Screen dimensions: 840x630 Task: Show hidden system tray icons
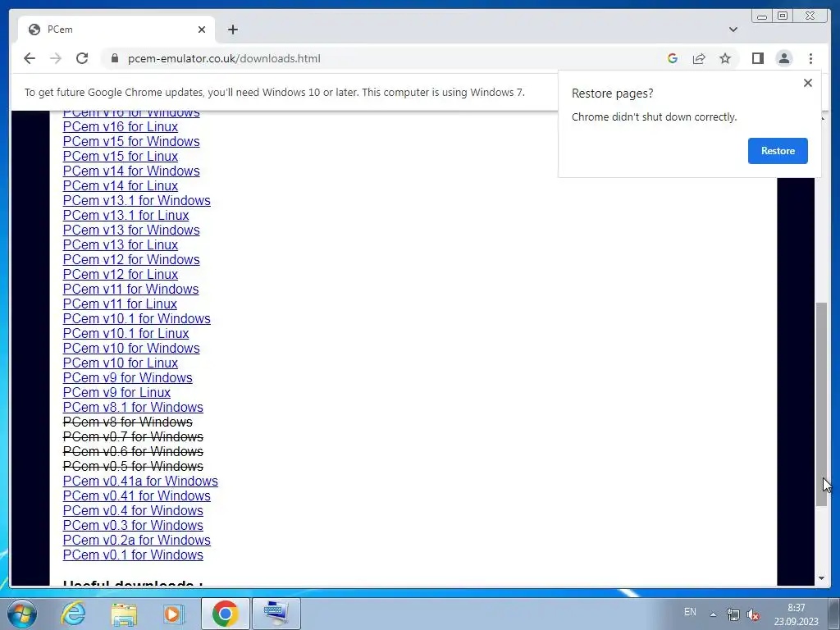(713, 614)
